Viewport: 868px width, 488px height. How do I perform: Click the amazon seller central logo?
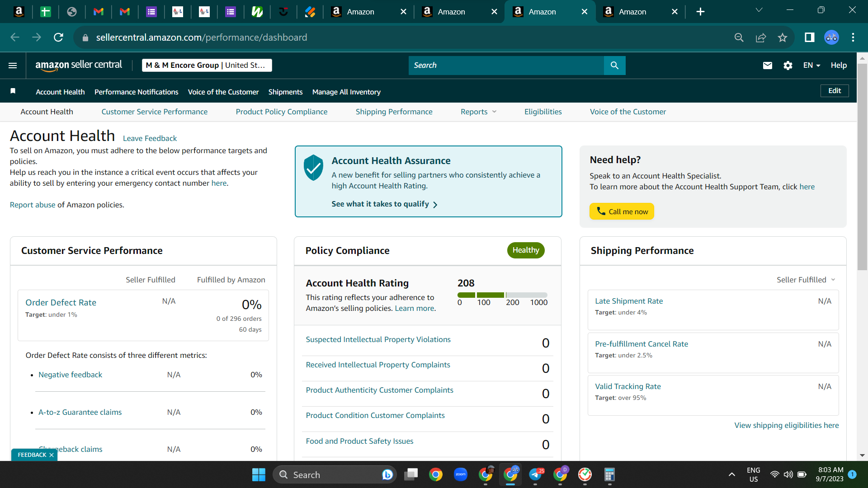pos(79,66)
